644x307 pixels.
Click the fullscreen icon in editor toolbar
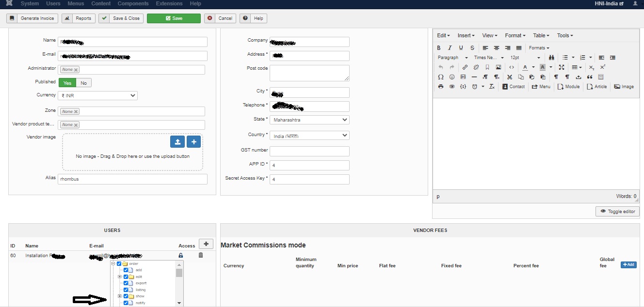pyautogui.click(x=562, y=67)
